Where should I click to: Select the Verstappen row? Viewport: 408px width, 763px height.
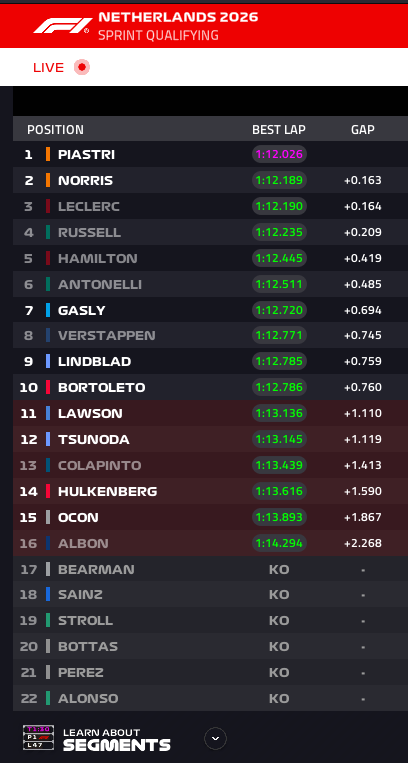(x=210, y=335)
